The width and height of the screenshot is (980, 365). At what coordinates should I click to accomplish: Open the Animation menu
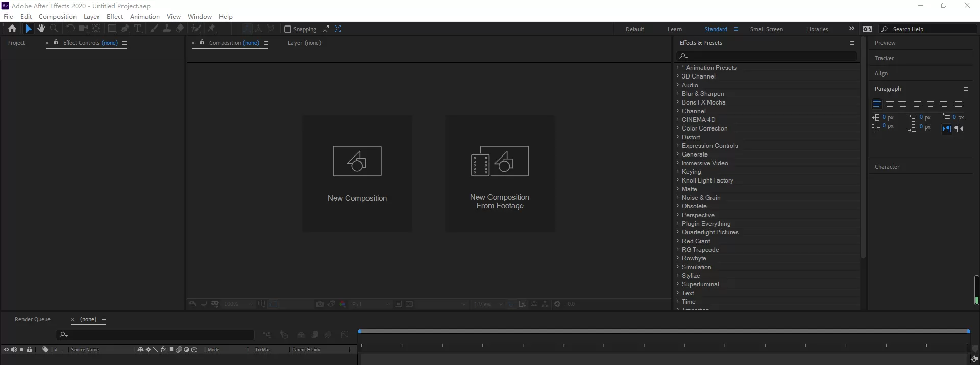click(x=145, y=16)
